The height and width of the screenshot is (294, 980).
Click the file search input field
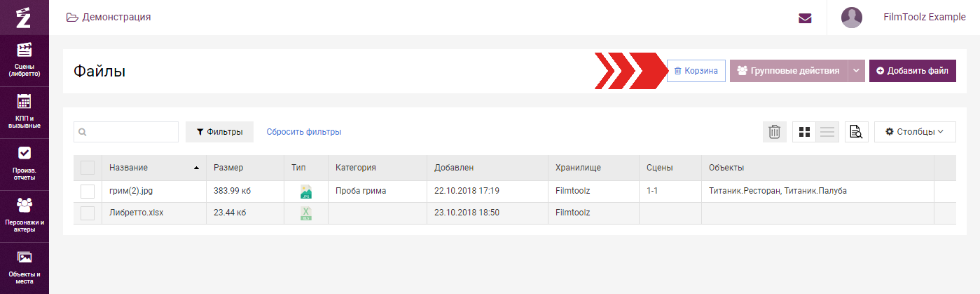[126, 132]
